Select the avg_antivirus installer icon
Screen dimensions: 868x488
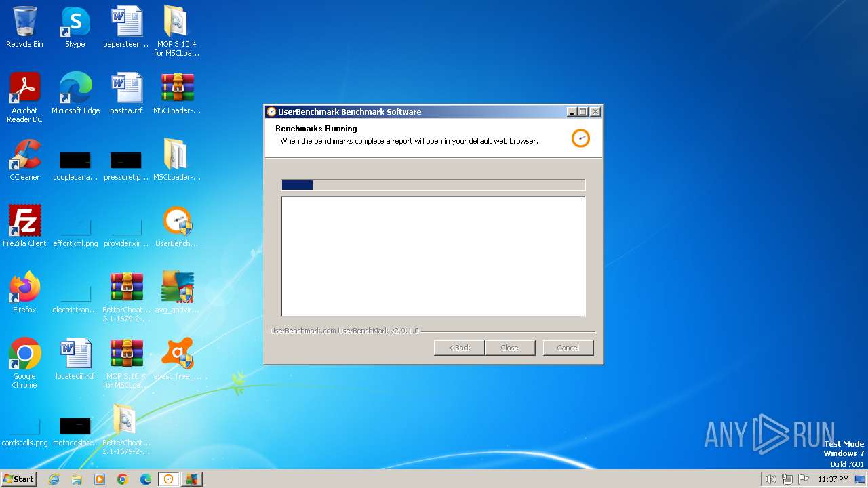[x=177, y=293]
